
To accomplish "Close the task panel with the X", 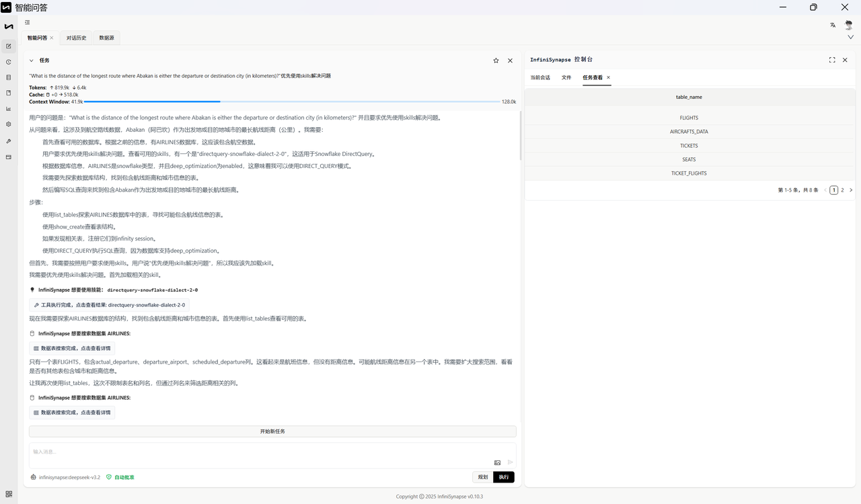I will click(x=510, y=60).
